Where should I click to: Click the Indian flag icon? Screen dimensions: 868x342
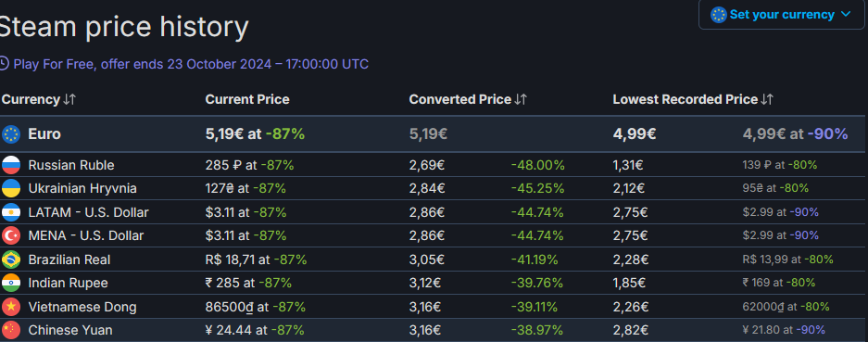[x=11, y=284]
